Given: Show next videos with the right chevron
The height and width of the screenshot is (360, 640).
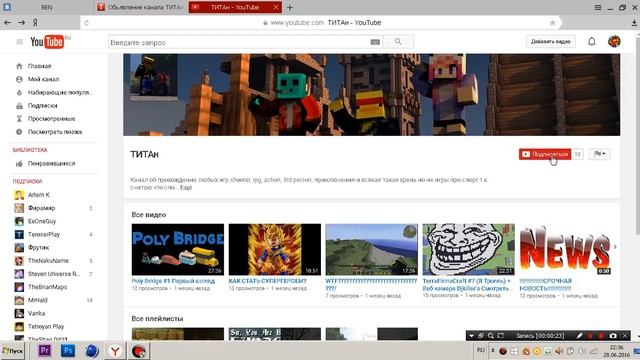Looking at the screenshot, I should click(615, 247).
